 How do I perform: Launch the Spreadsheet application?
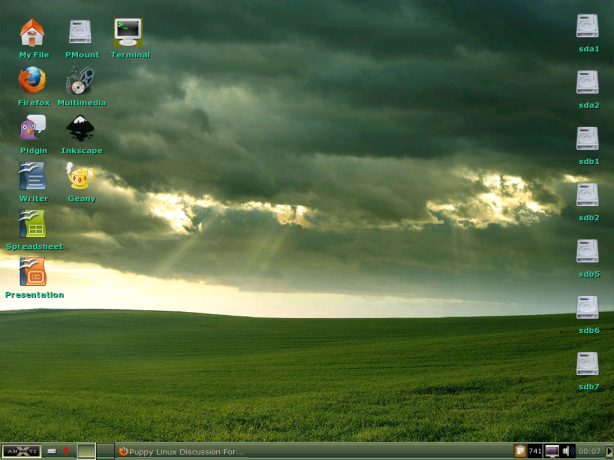coord(33,224)
